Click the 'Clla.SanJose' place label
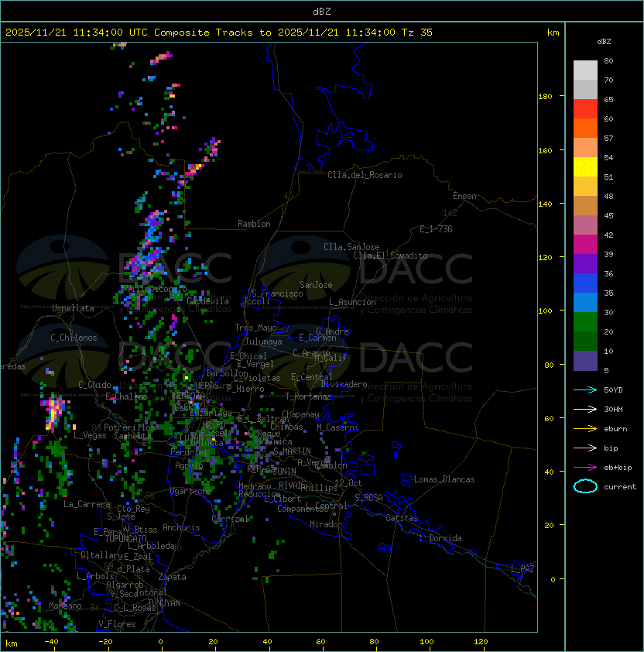Image resolution: width=644 pixels, height=652 pixels. point(351,247)
